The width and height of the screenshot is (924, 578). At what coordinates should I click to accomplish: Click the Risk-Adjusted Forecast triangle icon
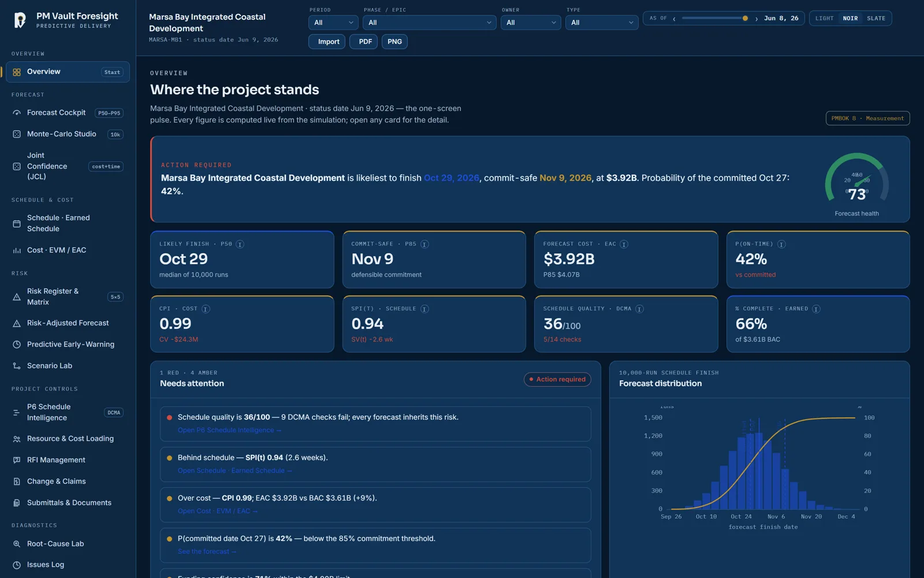click(x=17, y=324)
